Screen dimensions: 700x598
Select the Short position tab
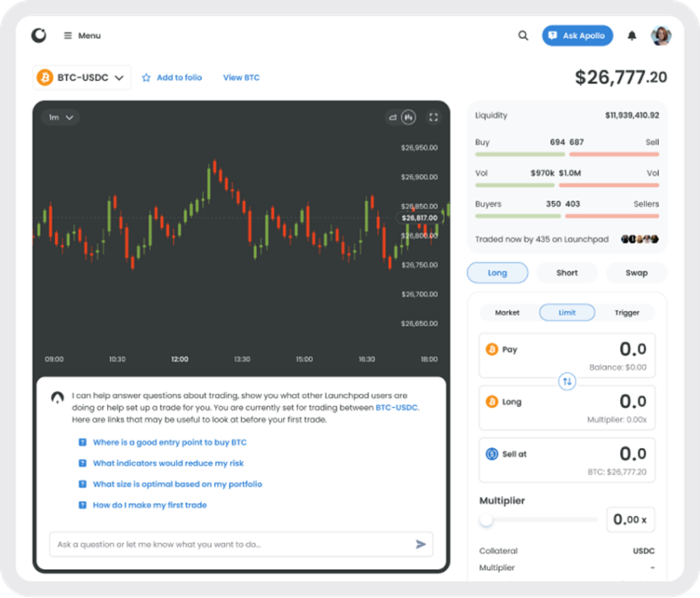pyautogui.click(x=567, y=273)
